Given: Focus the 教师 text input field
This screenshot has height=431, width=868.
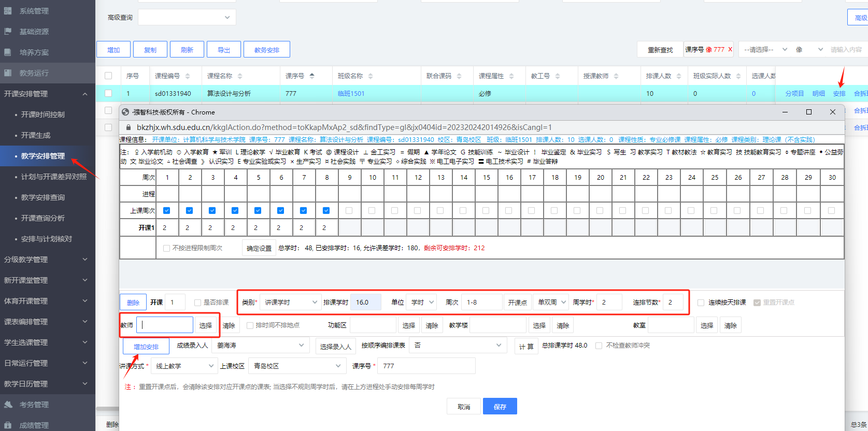Looking at the screenshot, I should tap(165, 325).
